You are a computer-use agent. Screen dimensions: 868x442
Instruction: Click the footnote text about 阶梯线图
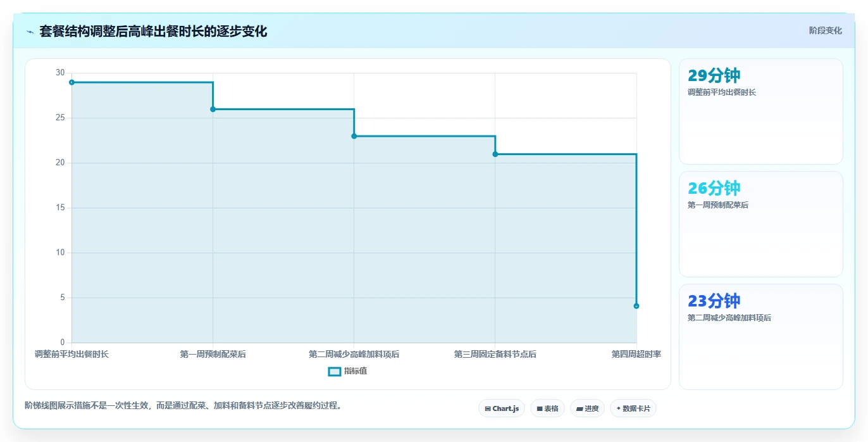[183, 405]
